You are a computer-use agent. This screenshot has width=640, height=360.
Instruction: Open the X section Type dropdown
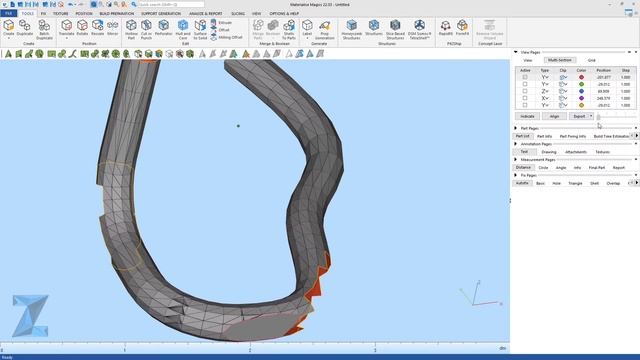click(545, 98)
